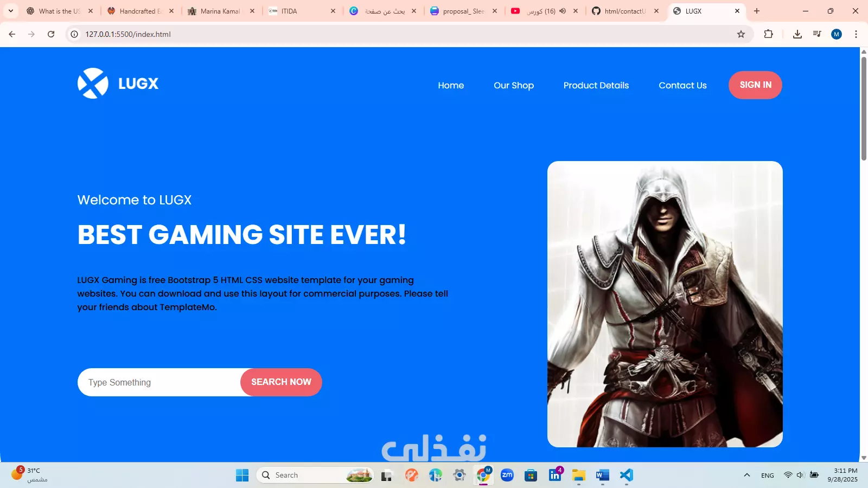
Task: Switch to the proposal_Slee tab
Action: click(x=463, y=11)
